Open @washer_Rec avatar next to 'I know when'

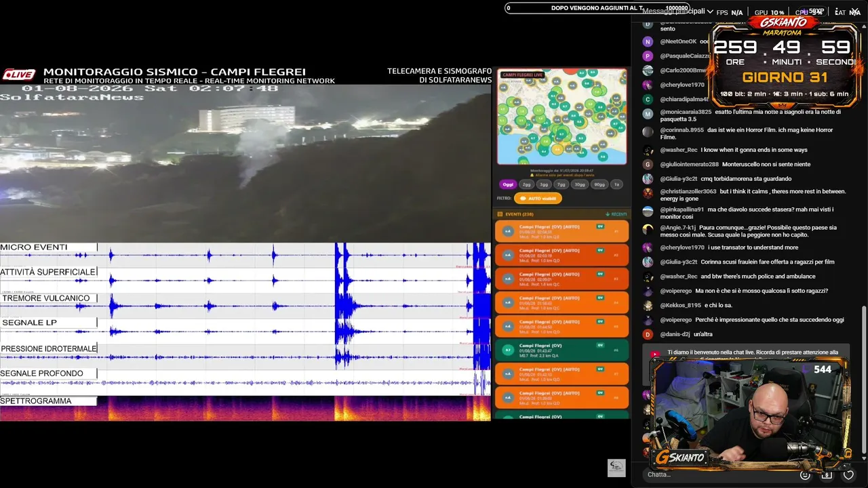(x=648, y=150)
